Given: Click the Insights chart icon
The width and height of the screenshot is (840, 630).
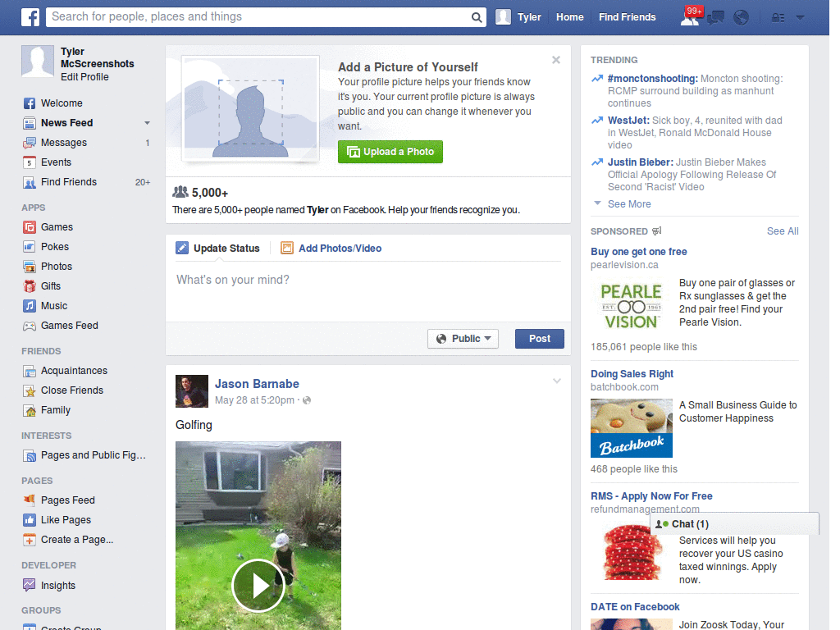Looking at the screenshot, I should click(30, 585).
